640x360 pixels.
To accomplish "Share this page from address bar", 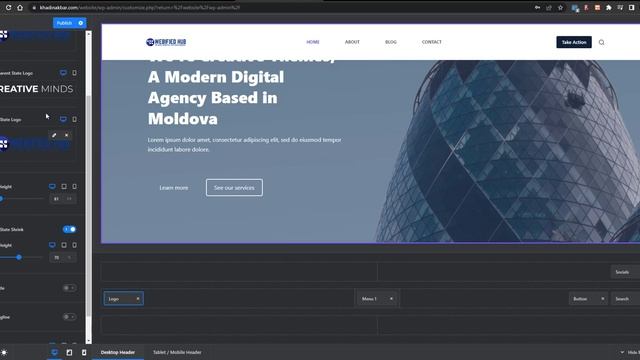I will 549,7.
